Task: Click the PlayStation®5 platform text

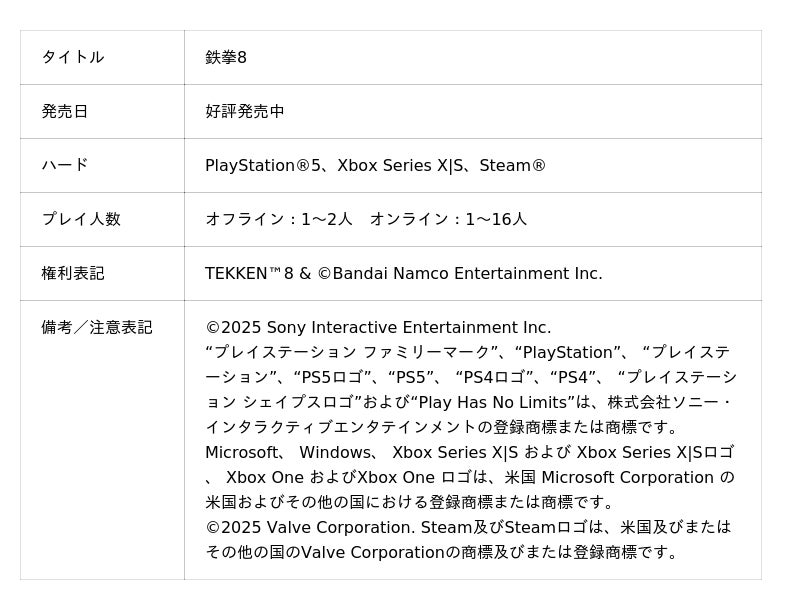Action: tap(264, 165)
